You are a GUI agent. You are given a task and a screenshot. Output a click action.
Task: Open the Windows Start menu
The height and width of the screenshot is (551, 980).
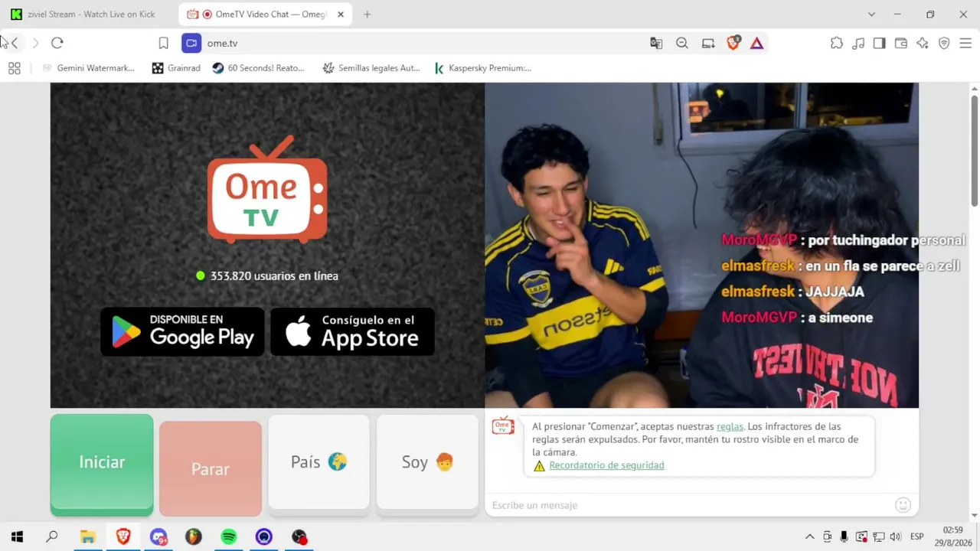[x=17, y=536]
